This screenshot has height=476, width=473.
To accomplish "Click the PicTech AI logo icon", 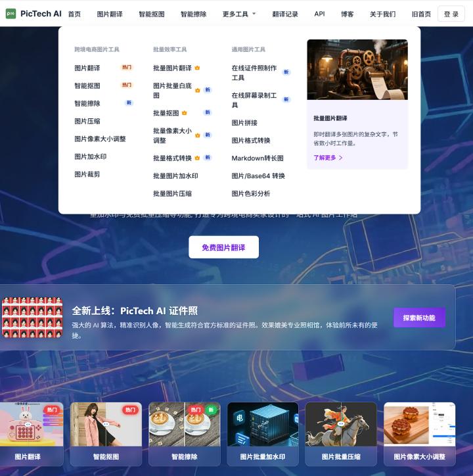I will pyautogui.click(x=11, y=14).
